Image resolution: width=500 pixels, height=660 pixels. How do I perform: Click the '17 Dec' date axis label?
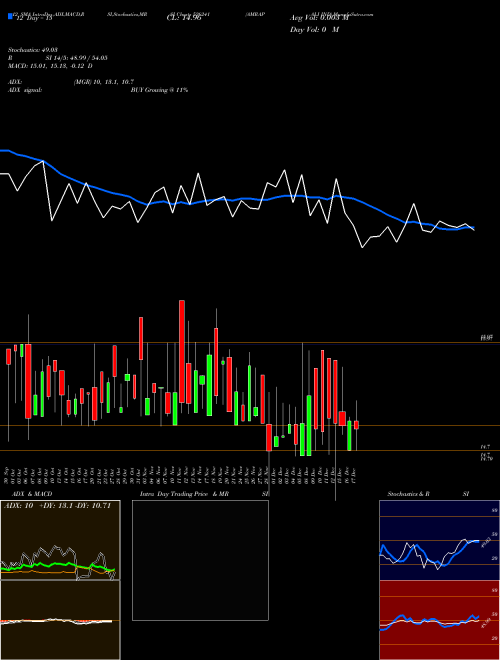(x=354, y=475)
